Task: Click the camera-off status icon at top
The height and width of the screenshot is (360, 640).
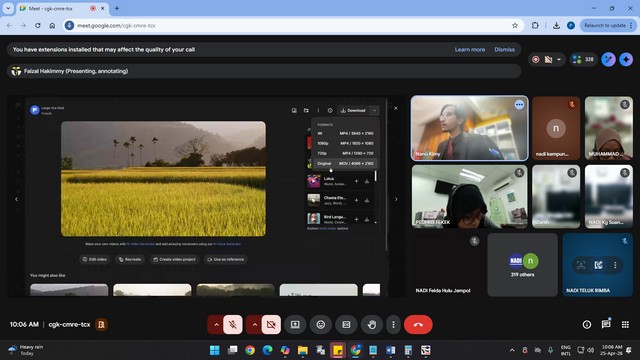Action: (x=548, y=60)
